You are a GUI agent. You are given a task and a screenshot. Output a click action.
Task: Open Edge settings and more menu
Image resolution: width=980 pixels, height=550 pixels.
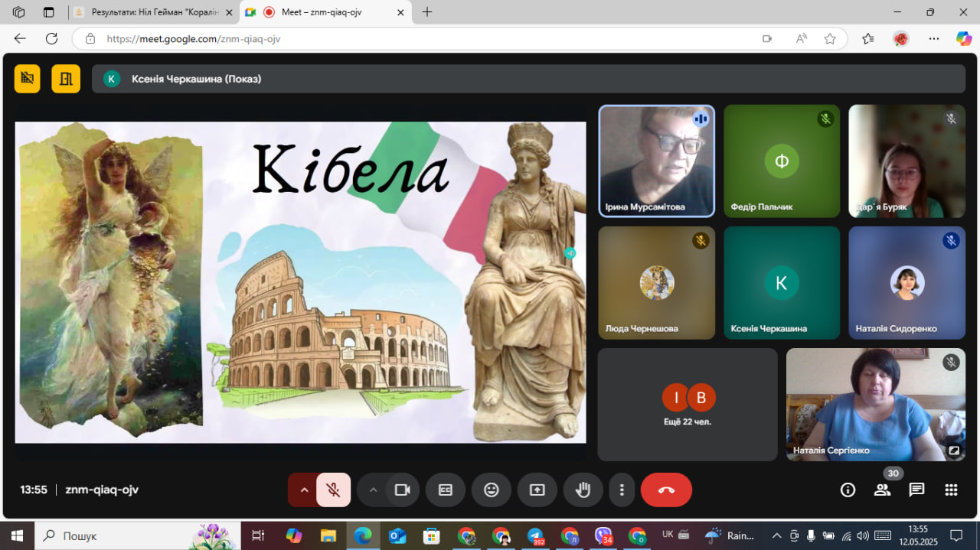pos(934,38)
